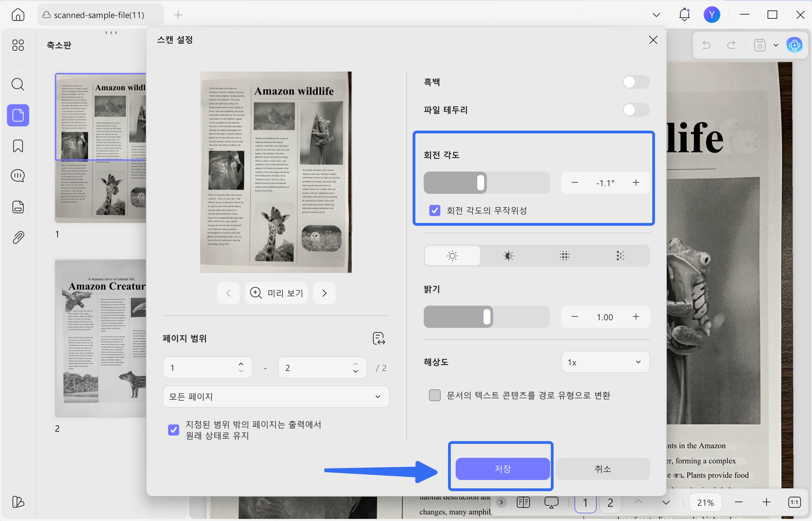Decrease rotation angle with minus
This screenshot has height=521, width=812.
575,183
